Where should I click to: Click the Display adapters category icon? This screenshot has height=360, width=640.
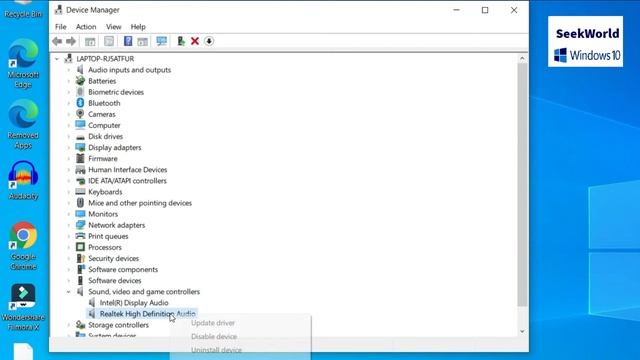pos(80,147)
